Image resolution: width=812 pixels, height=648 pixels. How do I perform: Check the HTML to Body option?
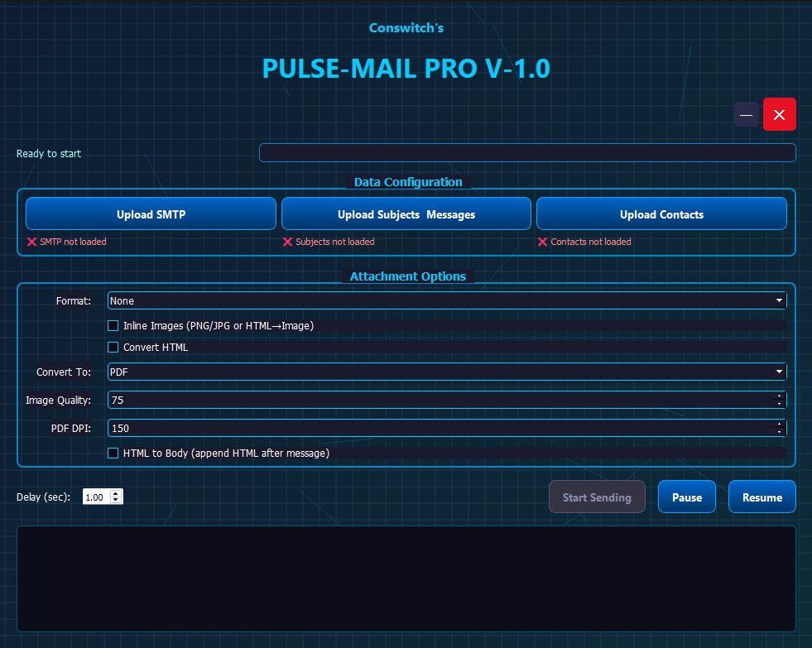(113, 454)
